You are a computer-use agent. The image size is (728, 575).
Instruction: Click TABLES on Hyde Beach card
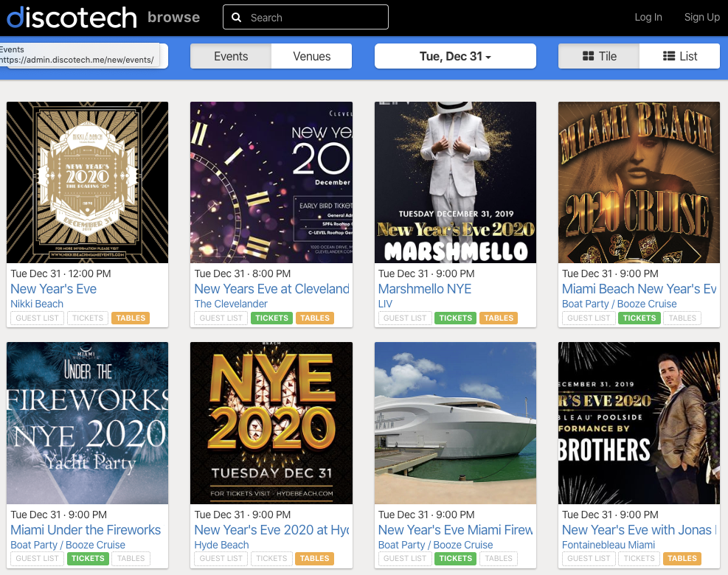coord(314,558)
